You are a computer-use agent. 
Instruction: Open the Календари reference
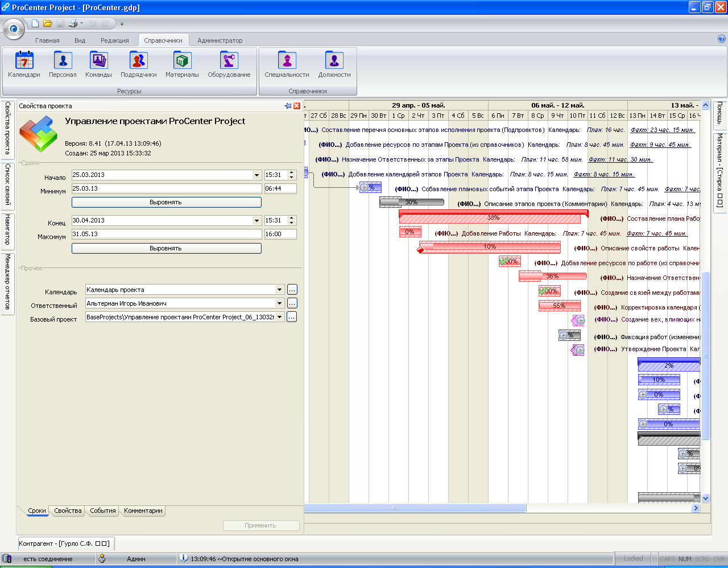(24, 64)
